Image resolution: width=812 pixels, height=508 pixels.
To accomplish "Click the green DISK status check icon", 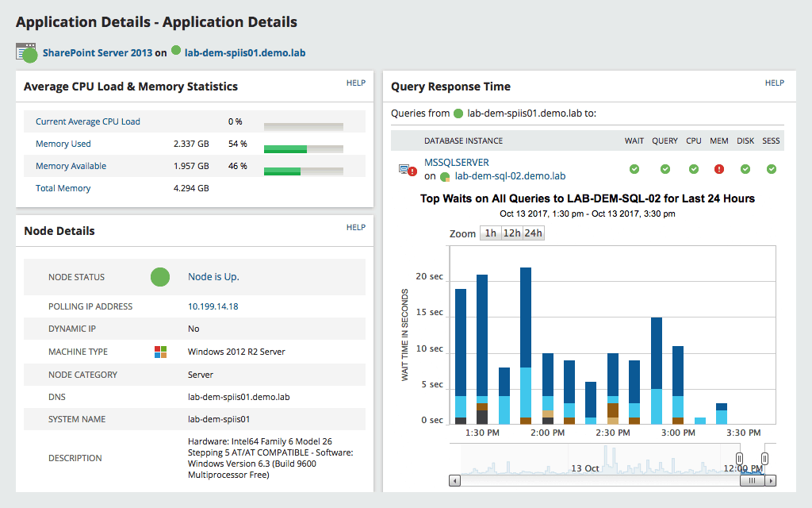I will click(745, 169).
